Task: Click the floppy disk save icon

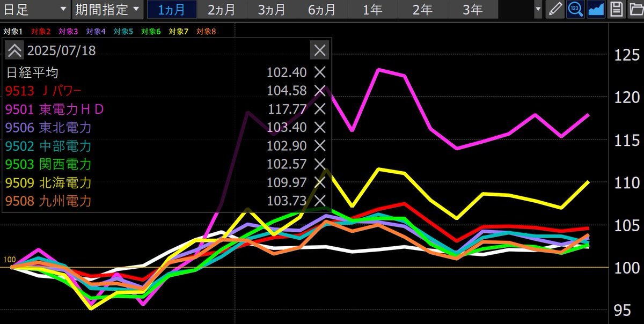Action: click(617, 10)
